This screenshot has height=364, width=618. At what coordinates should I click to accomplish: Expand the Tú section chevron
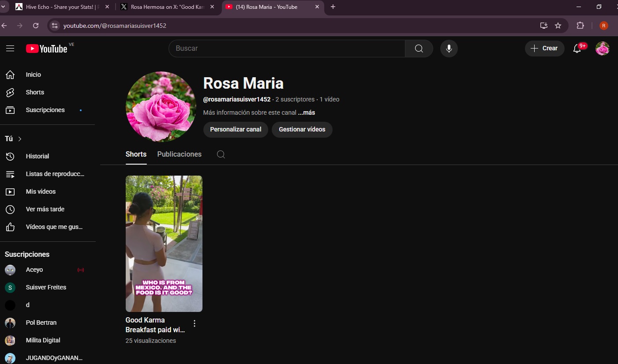point(19,139)
